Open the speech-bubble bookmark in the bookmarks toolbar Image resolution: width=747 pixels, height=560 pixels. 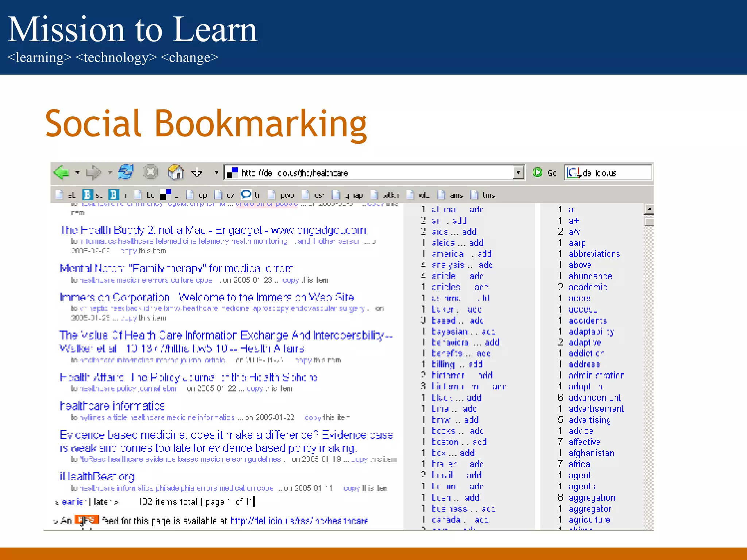[x=250, y=195]
